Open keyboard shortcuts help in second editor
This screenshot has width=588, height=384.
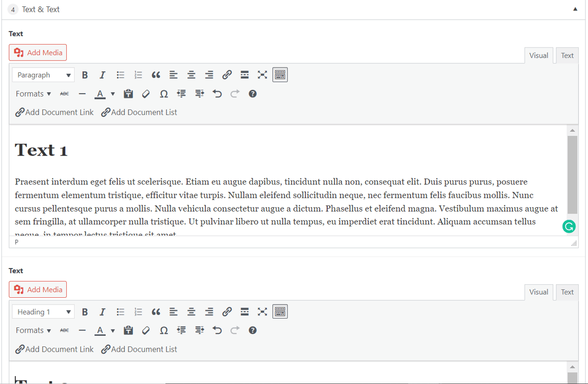pos(252,330)
